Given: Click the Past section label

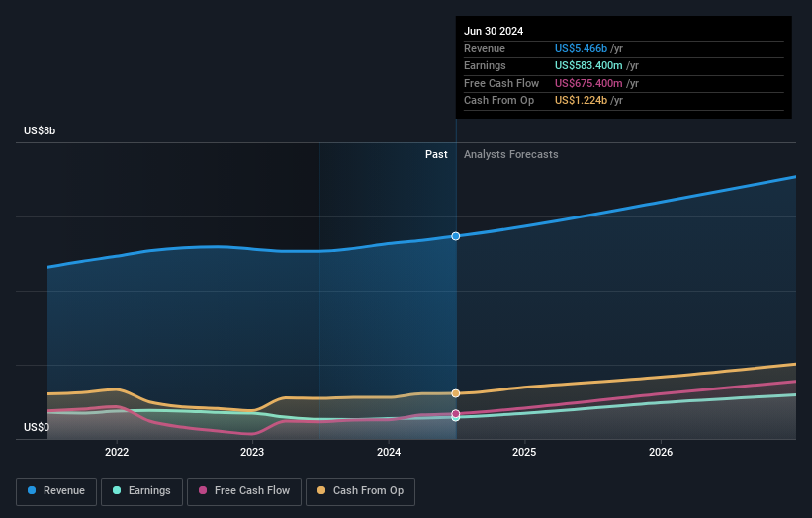Looking at the screenshot, I should pos(436,155).
